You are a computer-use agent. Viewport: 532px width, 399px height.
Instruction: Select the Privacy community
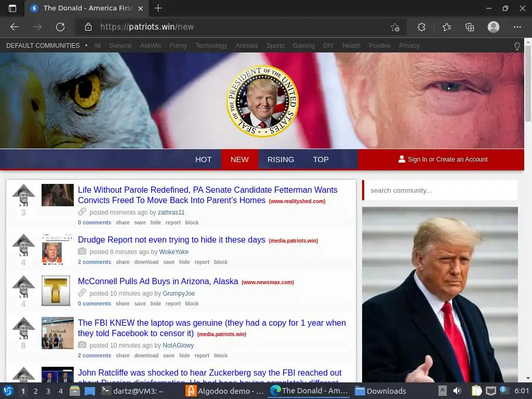pyautogui.click(x=409, y=46)
